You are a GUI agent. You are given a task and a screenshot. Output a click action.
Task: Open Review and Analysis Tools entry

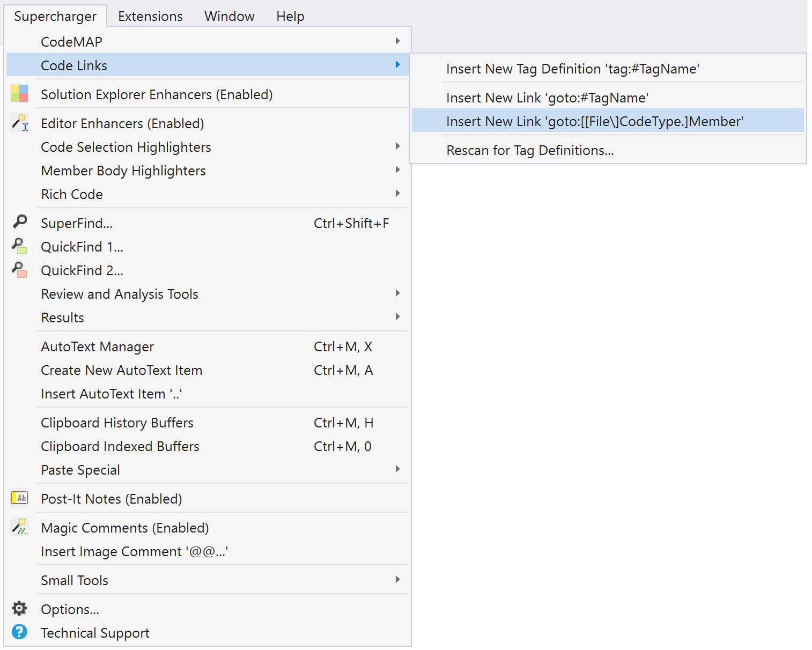[x=207, y=294]
